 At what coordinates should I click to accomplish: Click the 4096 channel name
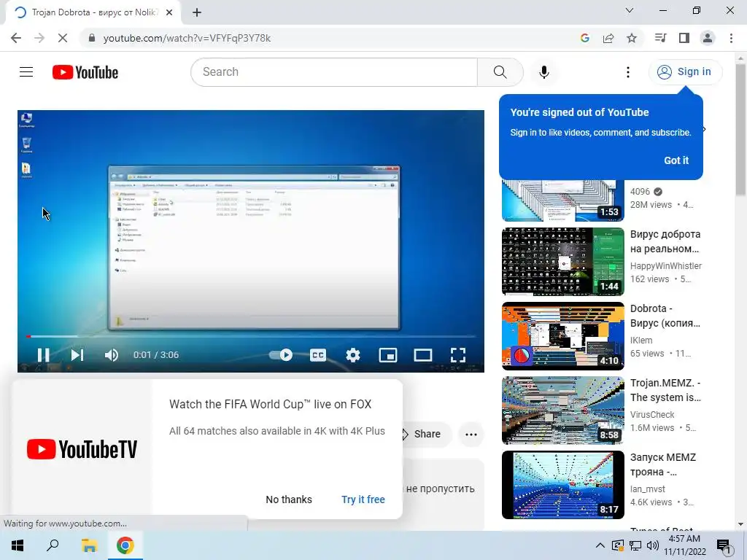click(639, 192)
